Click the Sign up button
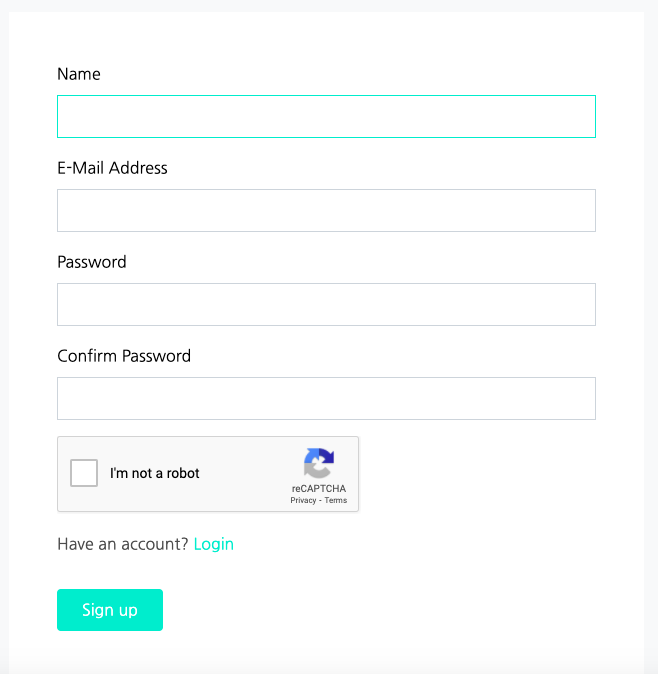Image resolution: width=658 pixels, height=674 pixels. pos(110,610)
